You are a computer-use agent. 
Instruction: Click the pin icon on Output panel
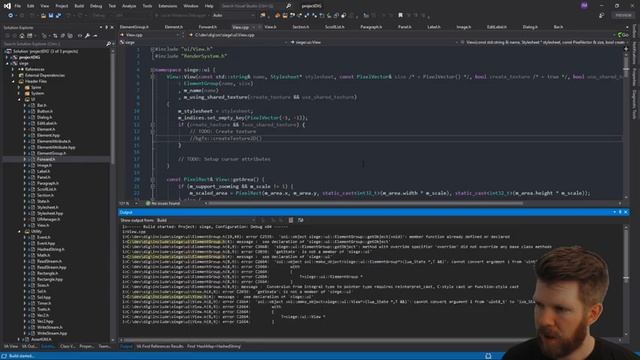(x=620, y=212)
